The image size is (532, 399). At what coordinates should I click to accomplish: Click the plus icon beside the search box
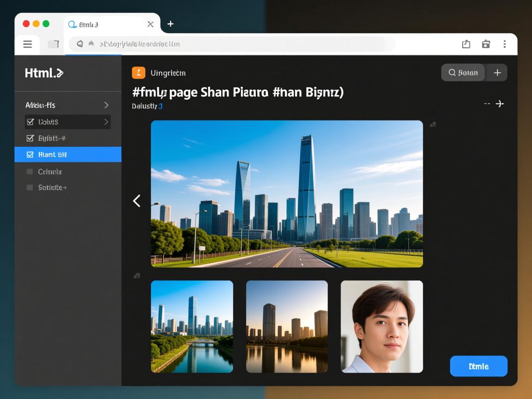click(x=497, y=73)
